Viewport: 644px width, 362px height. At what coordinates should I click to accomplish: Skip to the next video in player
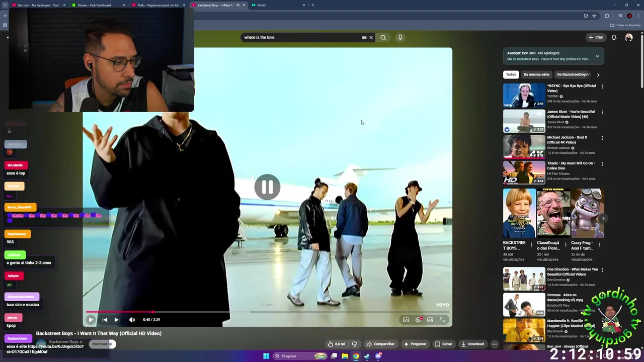point(117,319)
